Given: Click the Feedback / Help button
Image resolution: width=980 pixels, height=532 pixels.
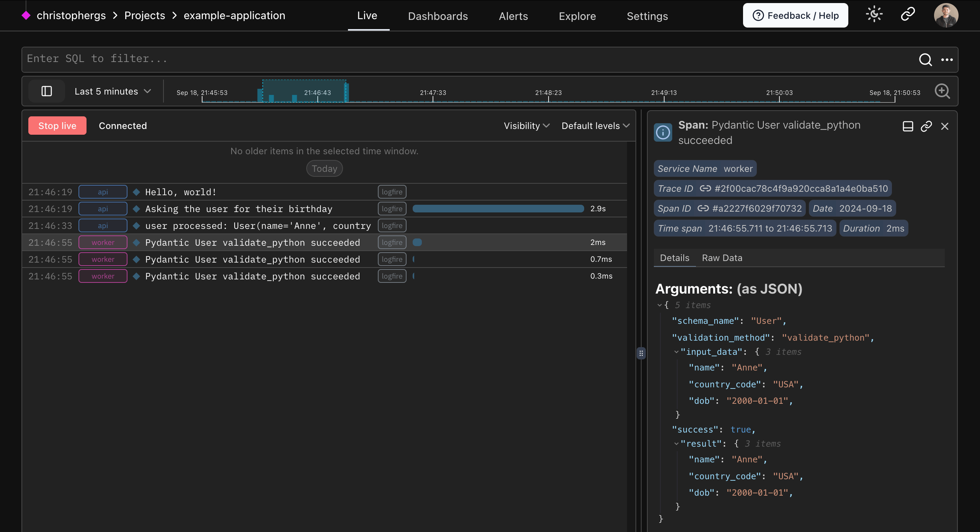Looking at the screenshot, I should [795, 15].
